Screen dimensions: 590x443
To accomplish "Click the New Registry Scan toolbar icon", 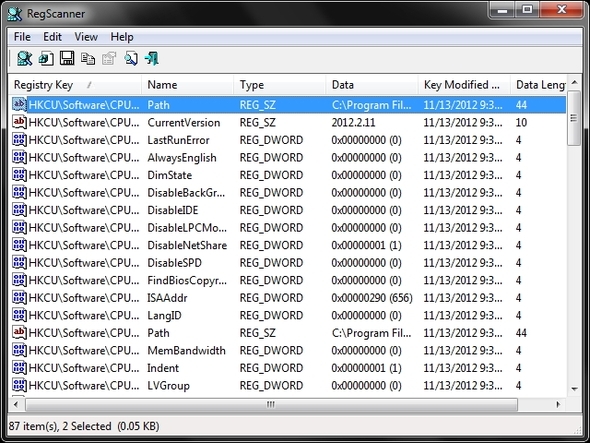I will 24,59.
